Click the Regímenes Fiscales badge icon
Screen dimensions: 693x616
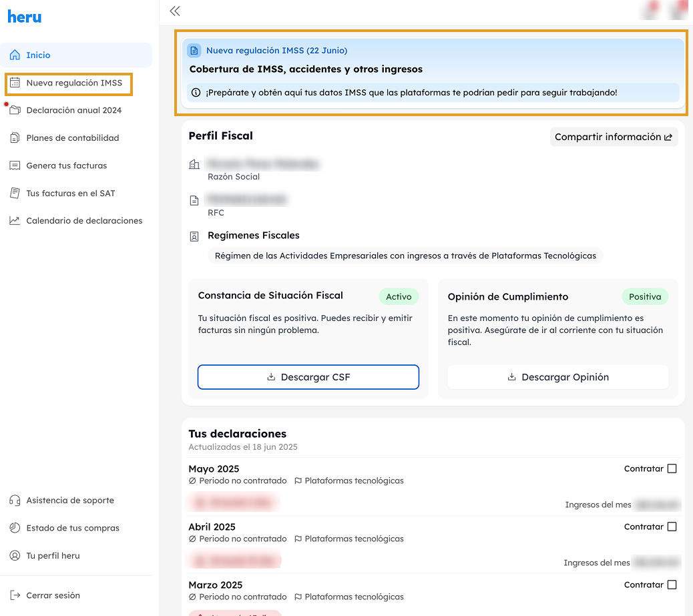194,236
